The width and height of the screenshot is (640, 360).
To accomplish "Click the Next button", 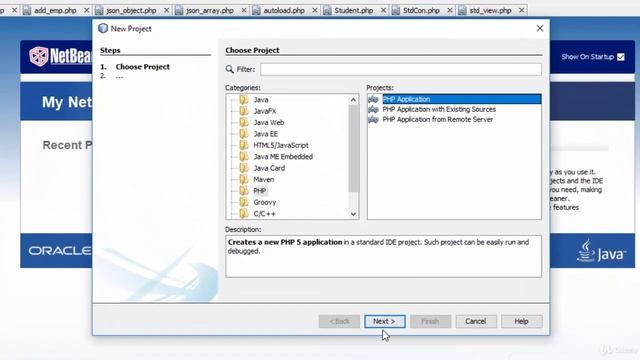I will pos(384,321).
